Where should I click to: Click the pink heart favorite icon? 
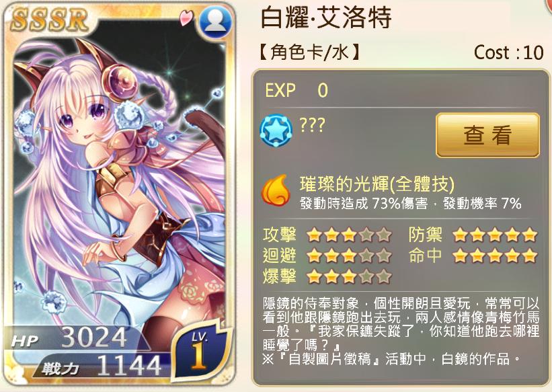click(x=186, y=17)
